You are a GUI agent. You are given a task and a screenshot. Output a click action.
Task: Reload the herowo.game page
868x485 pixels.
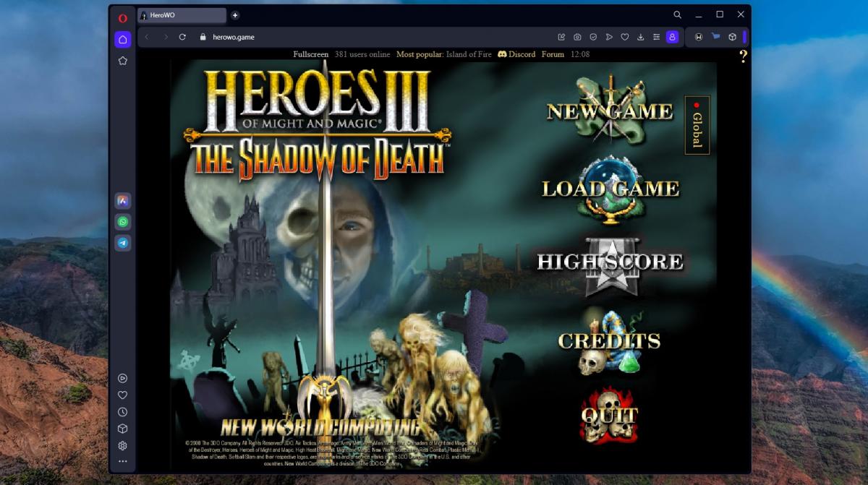pos(183,37)
